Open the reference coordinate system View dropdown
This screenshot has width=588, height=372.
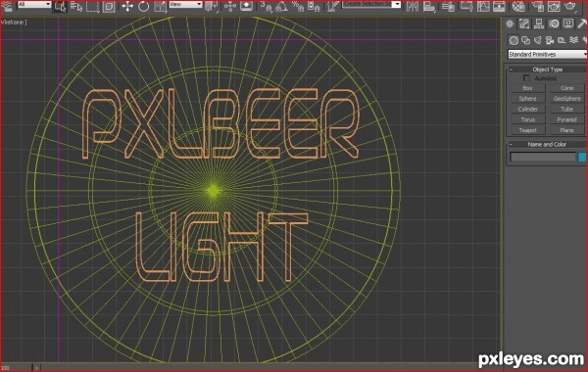[x=185, y=5]
